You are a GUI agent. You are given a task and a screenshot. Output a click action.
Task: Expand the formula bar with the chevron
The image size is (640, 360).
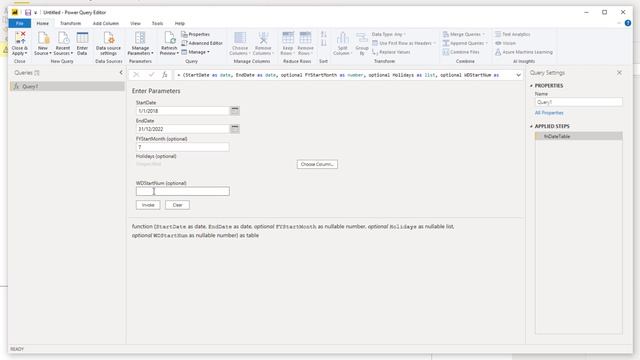click(x=518, y=75)
